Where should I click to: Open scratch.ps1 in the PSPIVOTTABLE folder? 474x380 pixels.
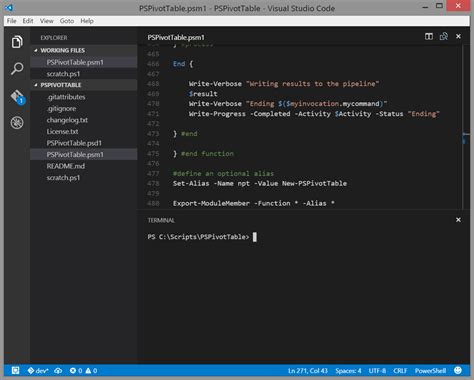click(x=84, y=178)
